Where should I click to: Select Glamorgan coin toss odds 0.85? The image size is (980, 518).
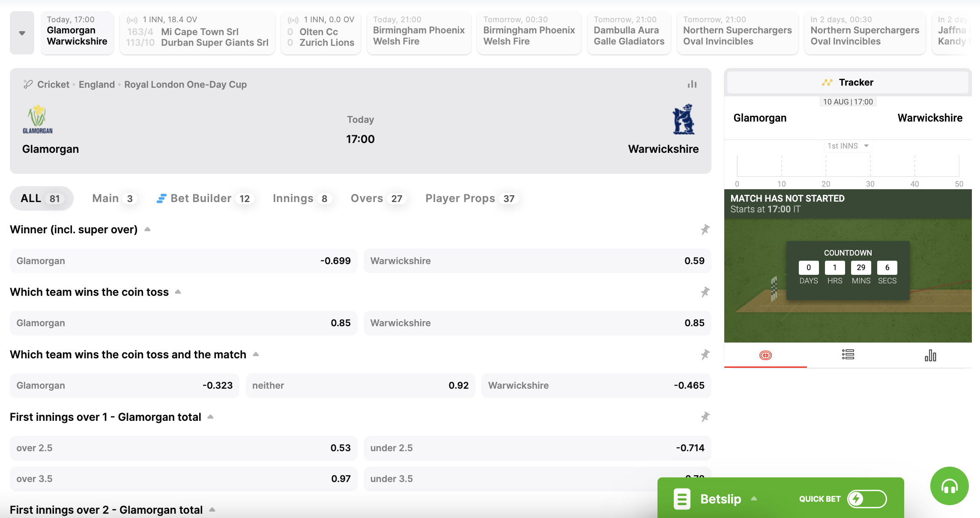point(183,323)
